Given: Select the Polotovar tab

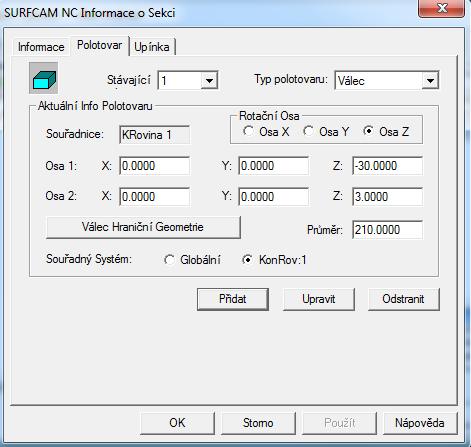Looking at the screenshot, I should (99, 45).
